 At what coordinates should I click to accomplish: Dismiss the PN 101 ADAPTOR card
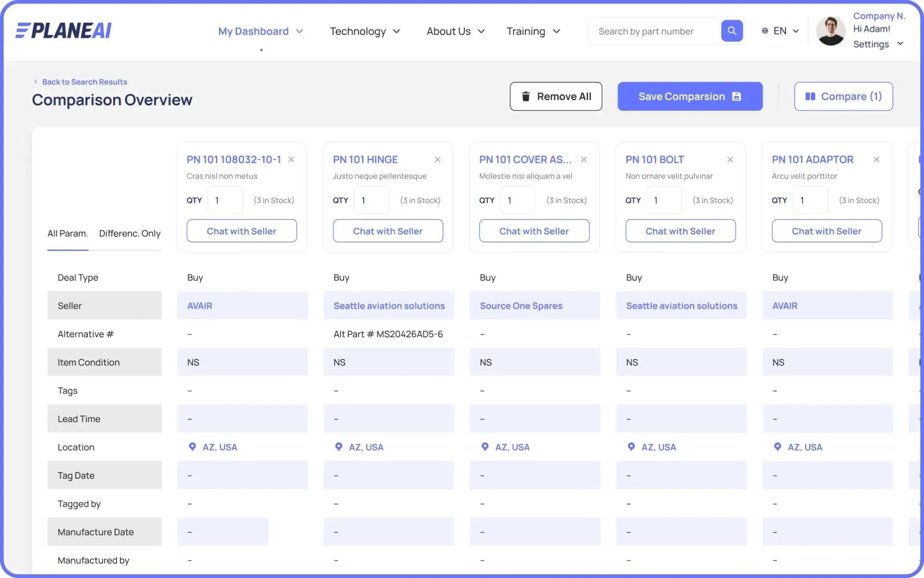(x=876, y=159)
